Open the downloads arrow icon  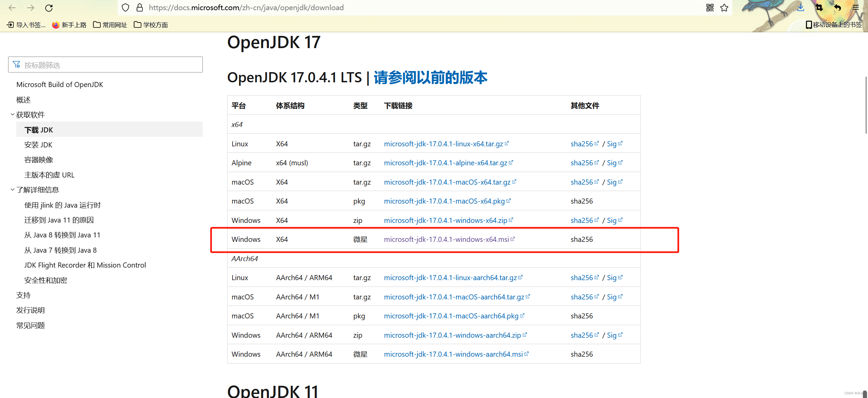801,8
